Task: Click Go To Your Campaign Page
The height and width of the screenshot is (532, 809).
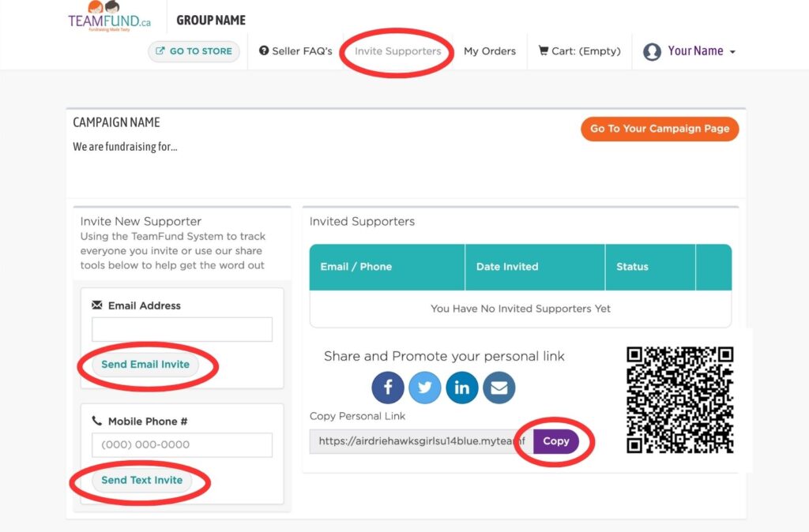Action: click(660, 129)
